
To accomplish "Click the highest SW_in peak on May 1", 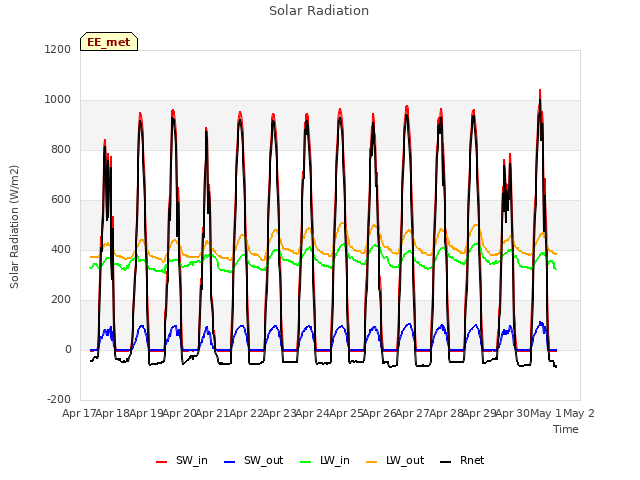I will (x=540, y=90).
